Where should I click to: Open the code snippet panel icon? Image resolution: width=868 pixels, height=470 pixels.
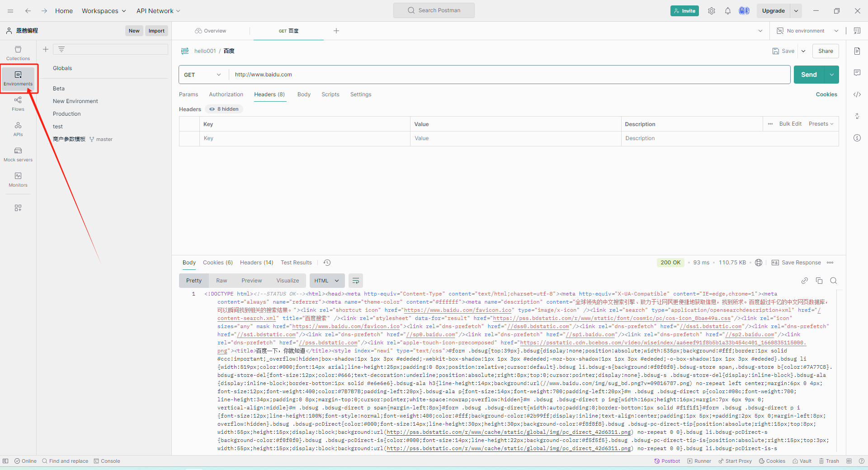click(857, 94)
